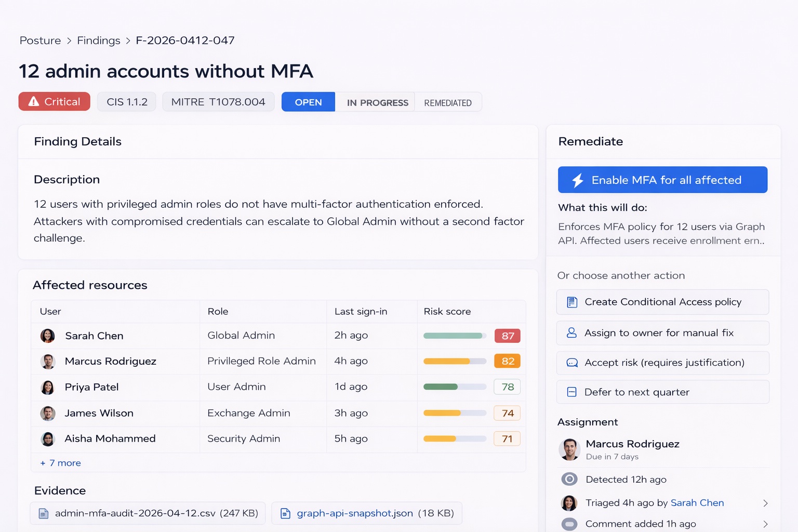This screenshot has height=532, width=798.
Task: Click the Conditional Access policy document icon
Action: [x=572, y=302]
